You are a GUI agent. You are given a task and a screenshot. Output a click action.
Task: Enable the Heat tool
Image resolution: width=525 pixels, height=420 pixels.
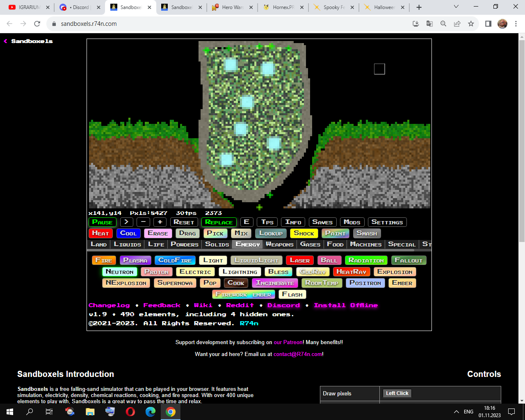(x=100, y=233)
